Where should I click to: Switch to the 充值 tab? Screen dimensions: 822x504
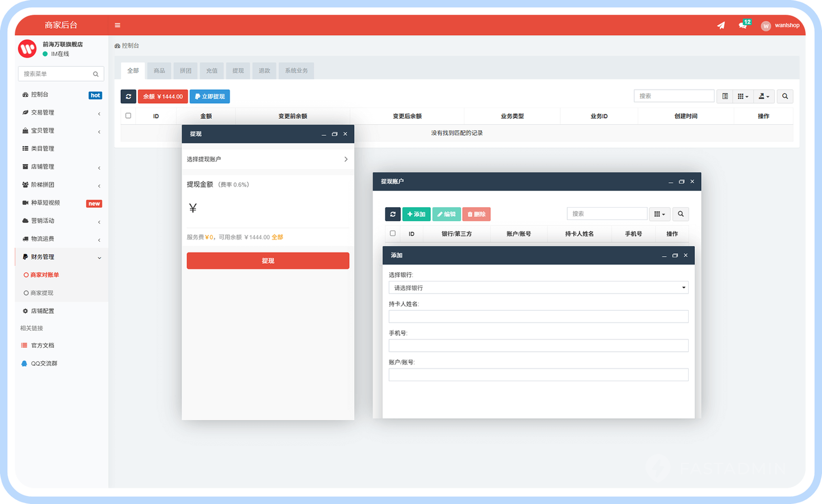[x=211, y=71]
